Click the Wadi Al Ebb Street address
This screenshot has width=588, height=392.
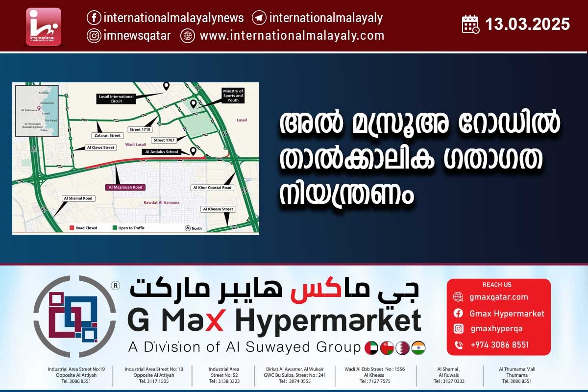(x=375, y=375)
